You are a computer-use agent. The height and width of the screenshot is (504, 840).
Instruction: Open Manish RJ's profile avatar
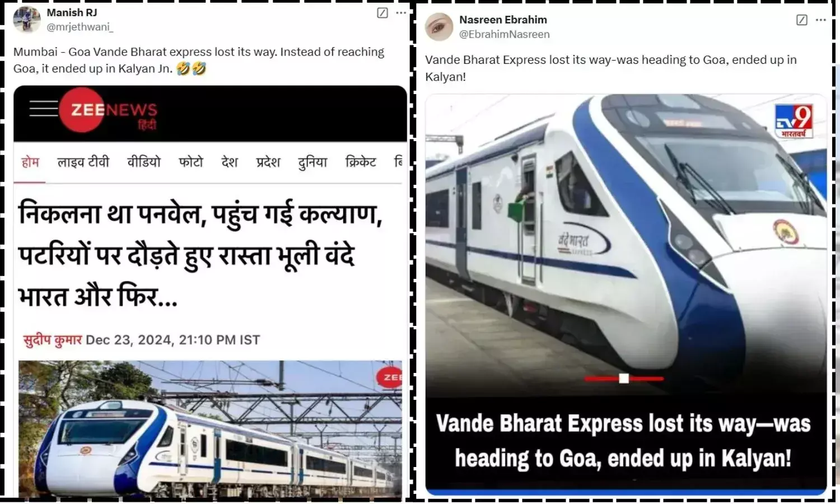(x=26, y=20)
